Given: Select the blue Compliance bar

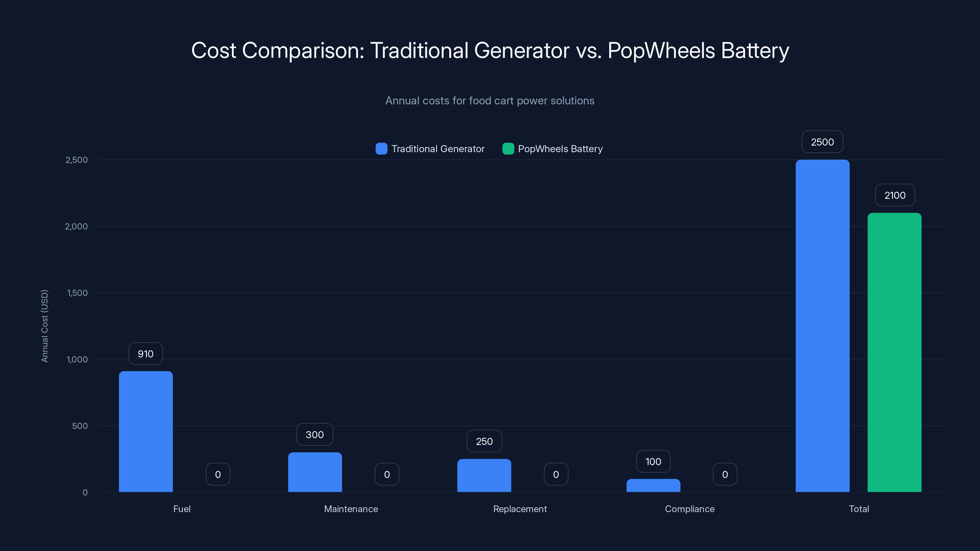Looking at the screenshot, I should (x=653, y=487).
